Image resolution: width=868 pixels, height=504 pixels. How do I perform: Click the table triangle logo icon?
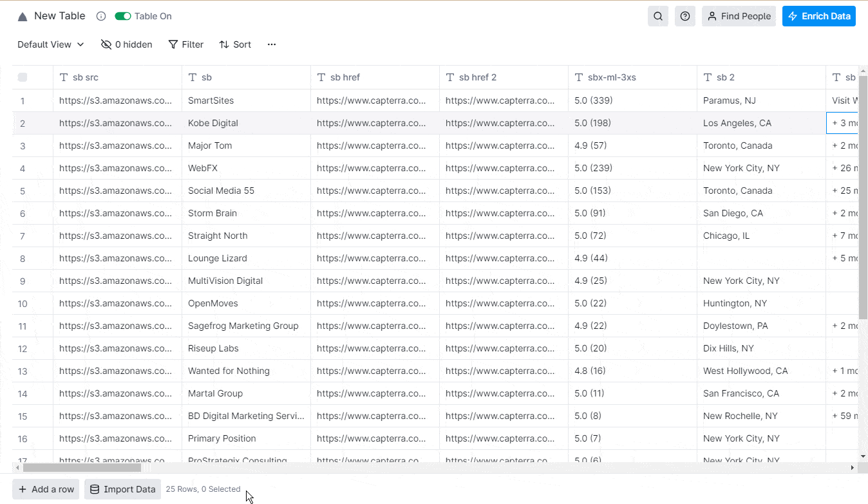click(23, 17)
